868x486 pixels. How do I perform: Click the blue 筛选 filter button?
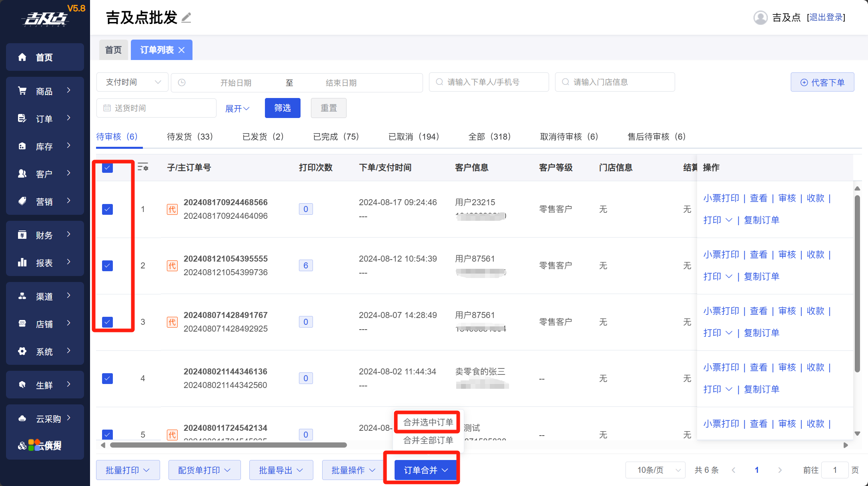[x=283, y=108]
